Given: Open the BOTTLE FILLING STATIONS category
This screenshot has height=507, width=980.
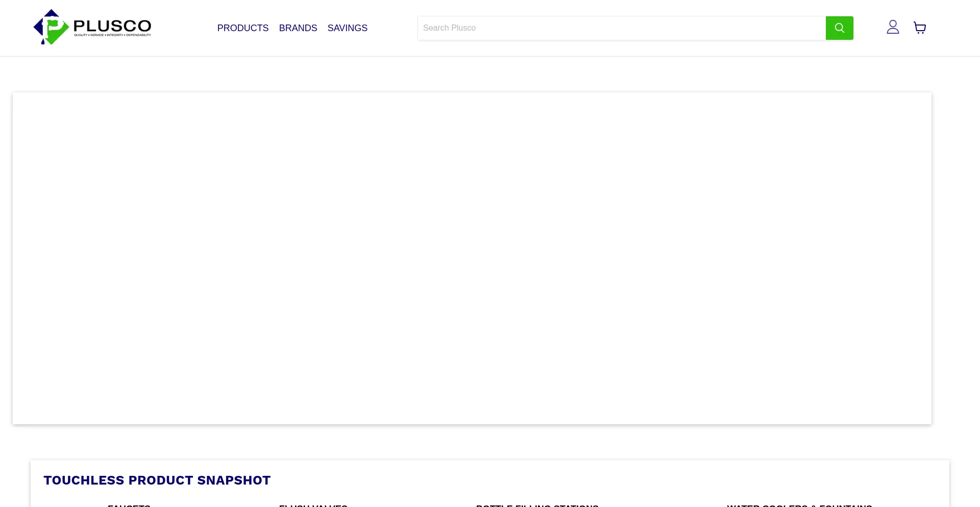Looking at the screenshot, I should click(x=537, y=505).
